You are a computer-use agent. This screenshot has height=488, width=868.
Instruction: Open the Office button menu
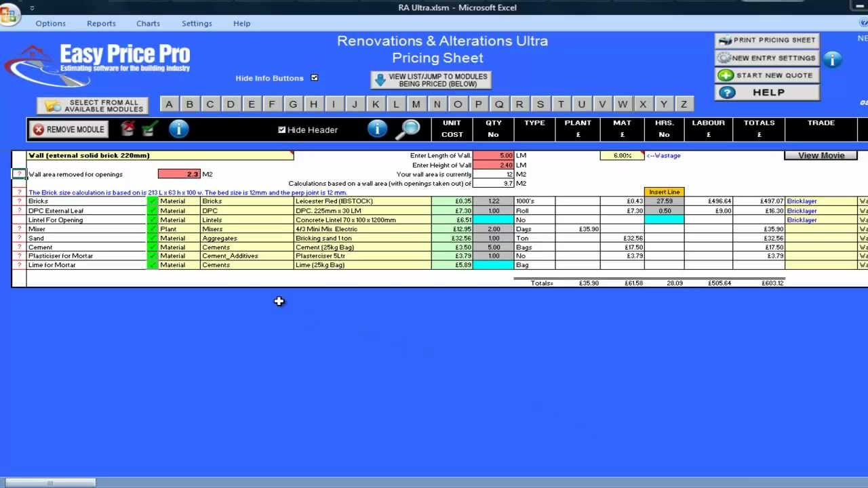tap(9, 14)
